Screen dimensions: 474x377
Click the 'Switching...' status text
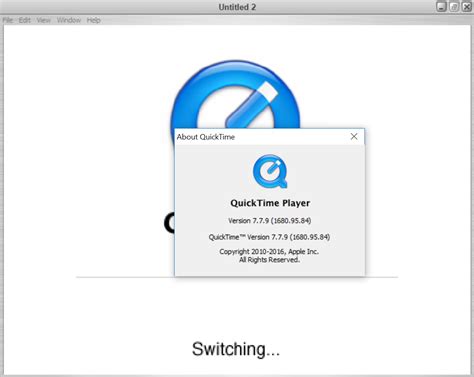pos(236,349)
